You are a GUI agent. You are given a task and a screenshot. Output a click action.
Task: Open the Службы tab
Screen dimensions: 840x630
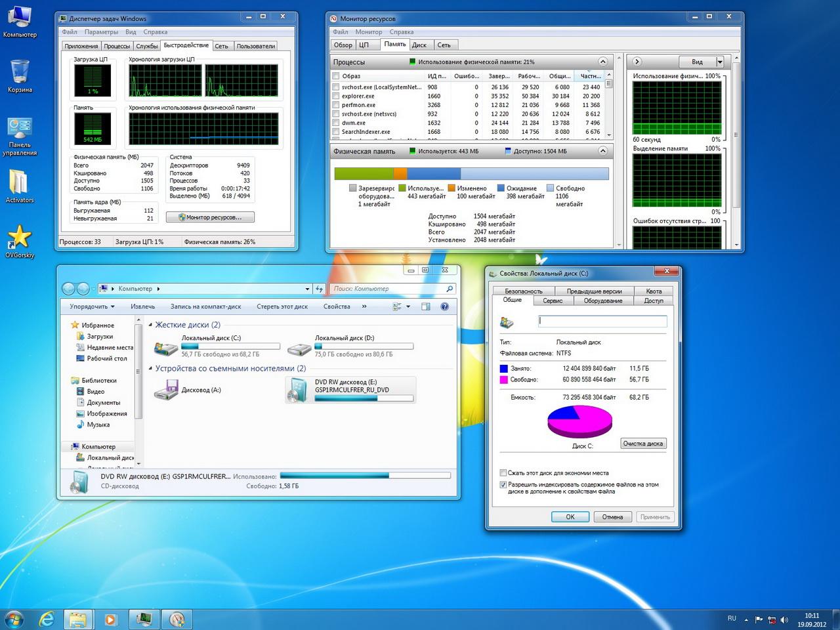tap(147, 46)
